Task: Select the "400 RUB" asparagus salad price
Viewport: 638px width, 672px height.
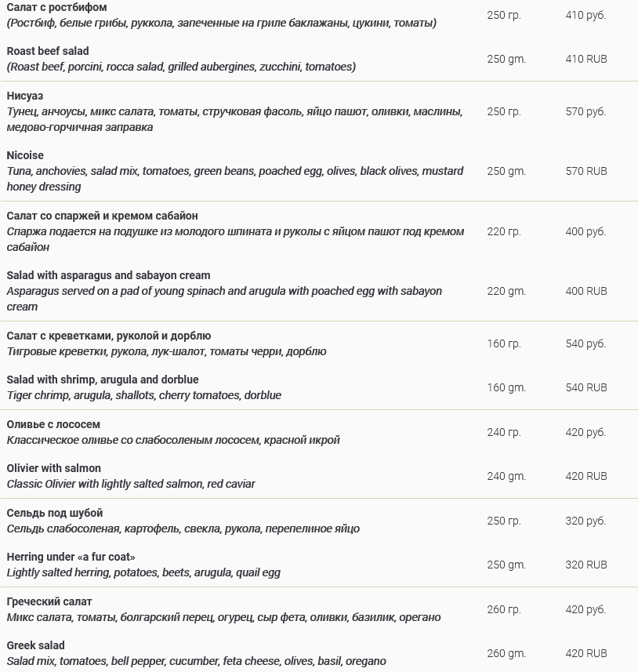Action: 585,291
